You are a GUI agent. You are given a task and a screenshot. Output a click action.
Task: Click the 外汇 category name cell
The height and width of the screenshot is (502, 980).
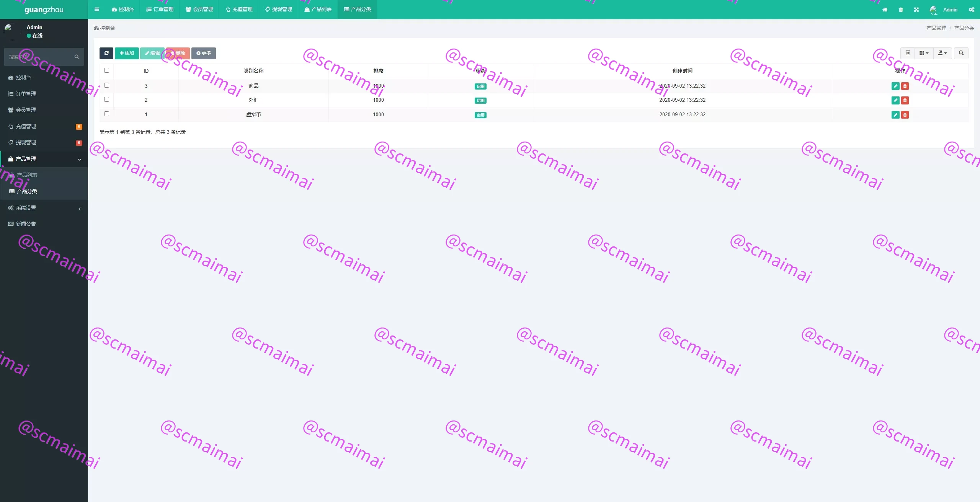point(253,100)
